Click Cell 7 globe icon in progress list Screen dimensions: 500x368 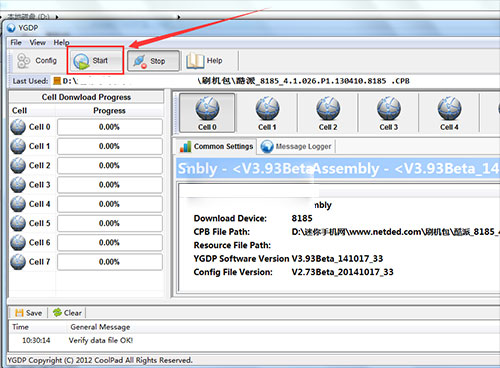(18, 262)
